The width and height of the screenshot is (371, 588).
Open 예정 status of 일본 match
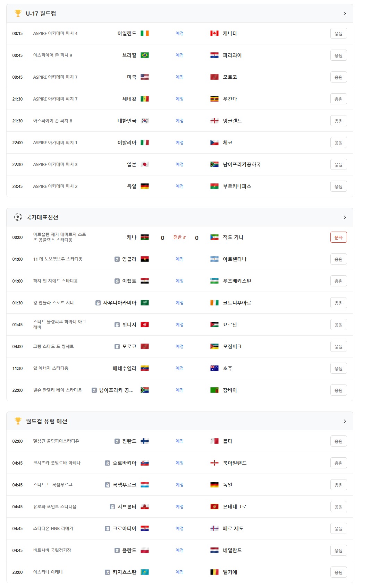pos(179,164)
